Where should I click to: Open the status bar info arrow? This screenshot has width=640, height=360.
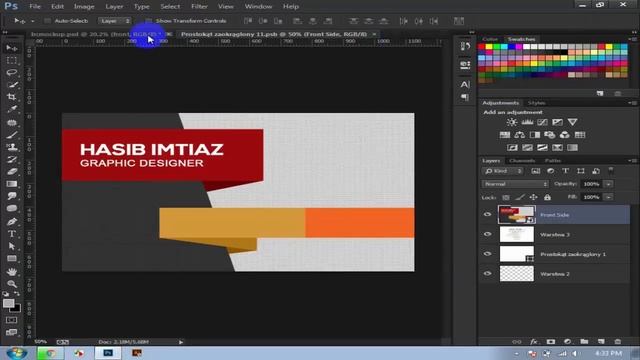coord(181,342)
